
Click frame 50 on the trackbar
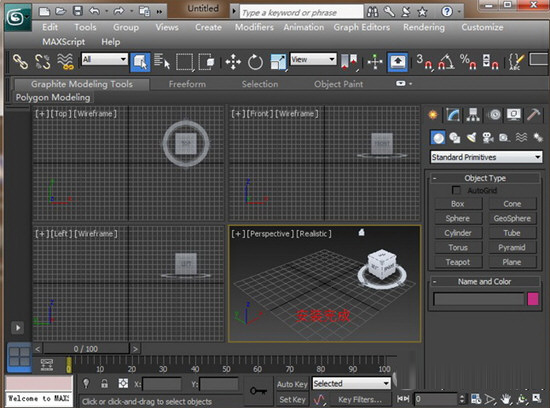(x=226, y=368)
